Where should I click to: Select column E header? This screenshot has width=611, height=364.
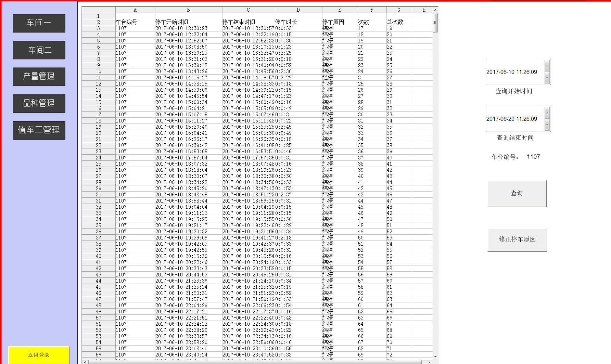tap(340, 10)
